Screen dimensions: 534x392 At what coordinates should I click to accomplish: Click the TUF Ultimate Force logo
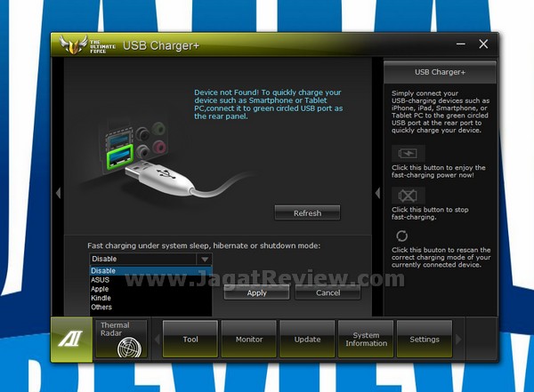point(87,44)
